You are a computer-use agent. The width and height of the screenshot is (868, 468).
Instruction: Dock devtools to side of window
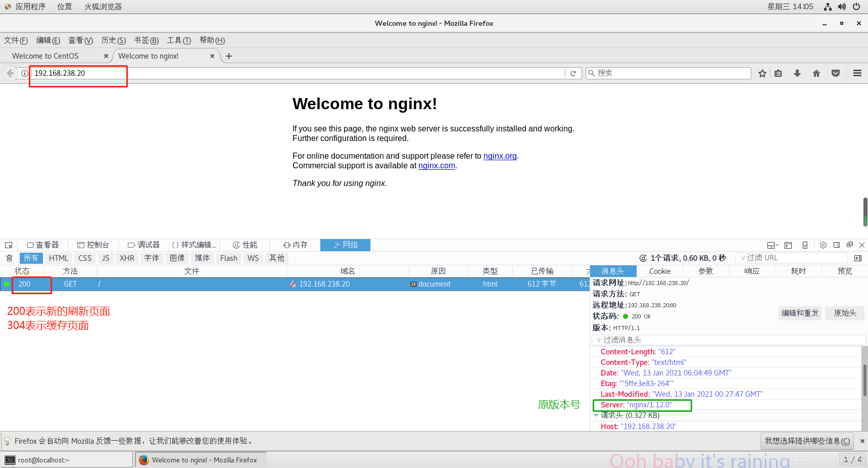click(837, 245)
